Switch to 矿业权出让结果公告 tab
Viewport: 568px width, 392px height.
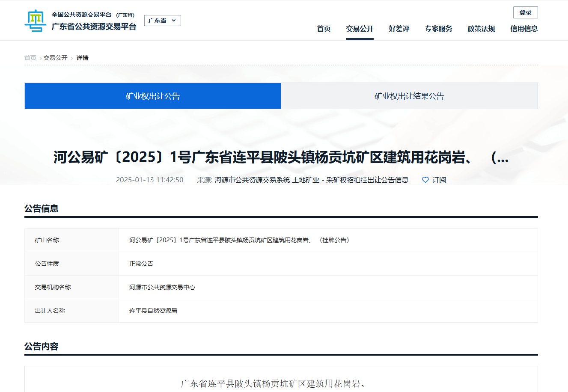[x=409, y=96]
